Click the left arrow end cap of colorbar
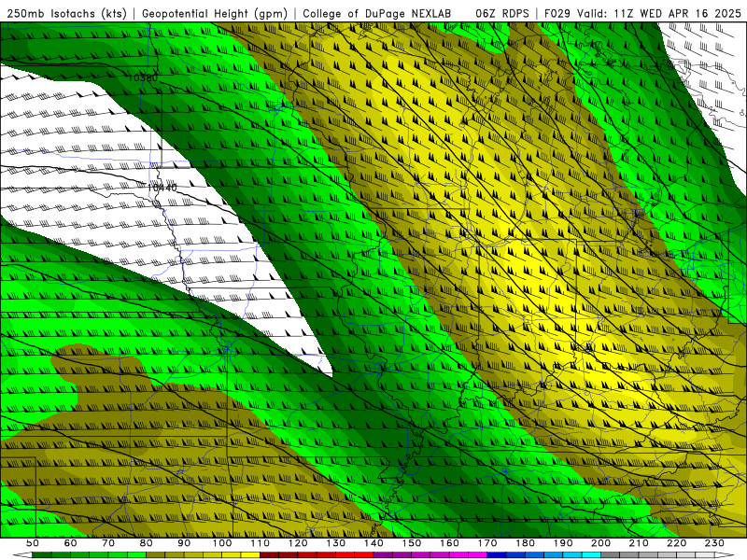Image resolution: width=747 pixels, height=560 pixels. pyautogui.click(x=22, y=555)
